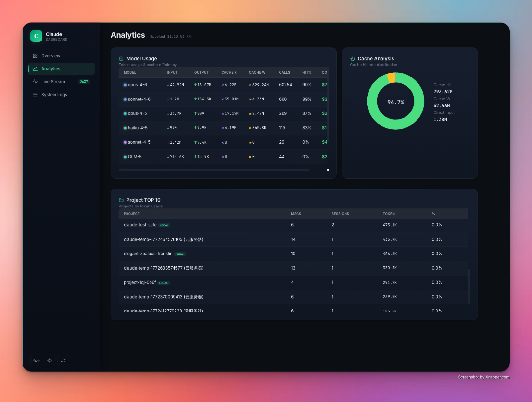This screenshot has height=402, width=532.
Task: Select the GLM-5 model row
Action: click(224, 157)
